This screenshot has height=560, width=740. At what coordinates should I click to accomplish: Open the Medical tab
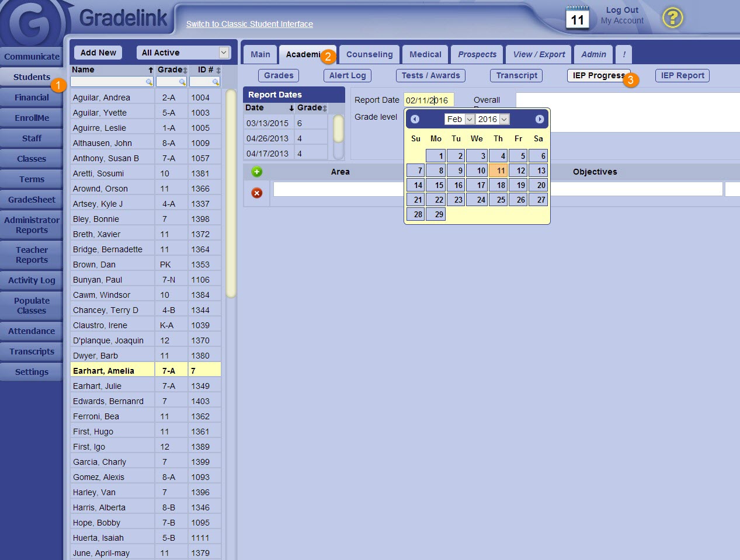point(425,54)
